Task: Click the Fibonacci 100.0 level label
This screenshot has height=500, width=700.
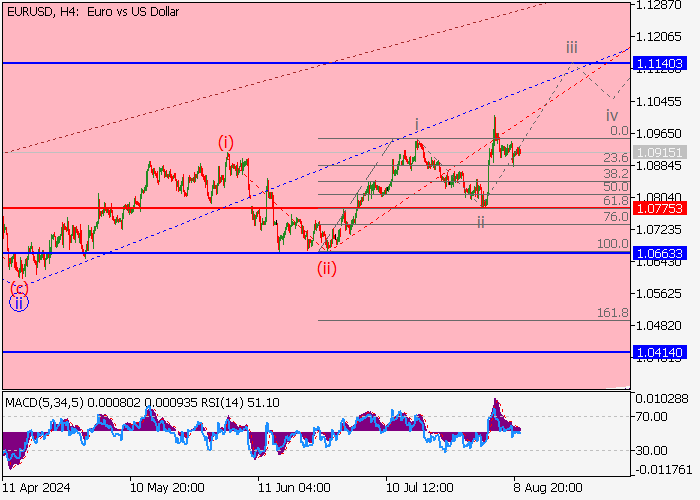Action: [612, 244]
